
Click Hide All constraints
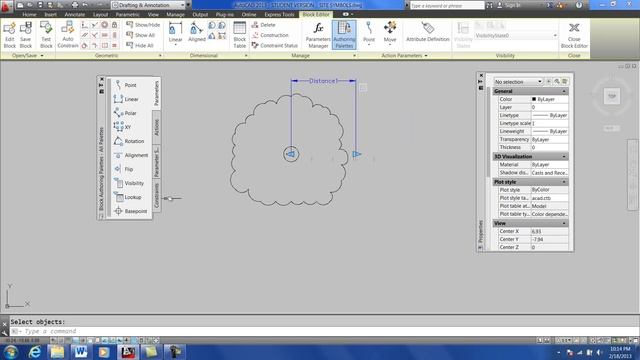click(x=140, y=45)
